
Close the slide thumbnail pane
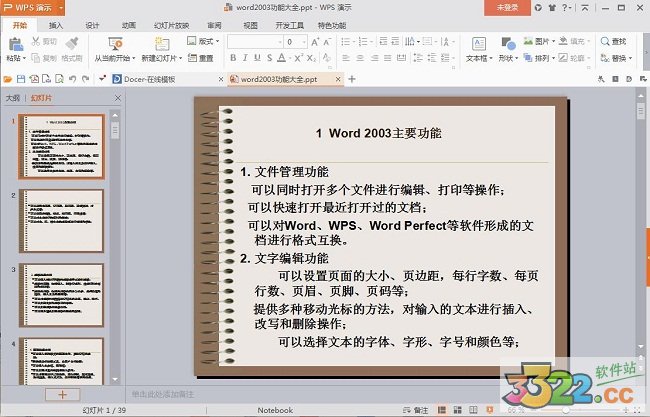[x=118, y=98]
